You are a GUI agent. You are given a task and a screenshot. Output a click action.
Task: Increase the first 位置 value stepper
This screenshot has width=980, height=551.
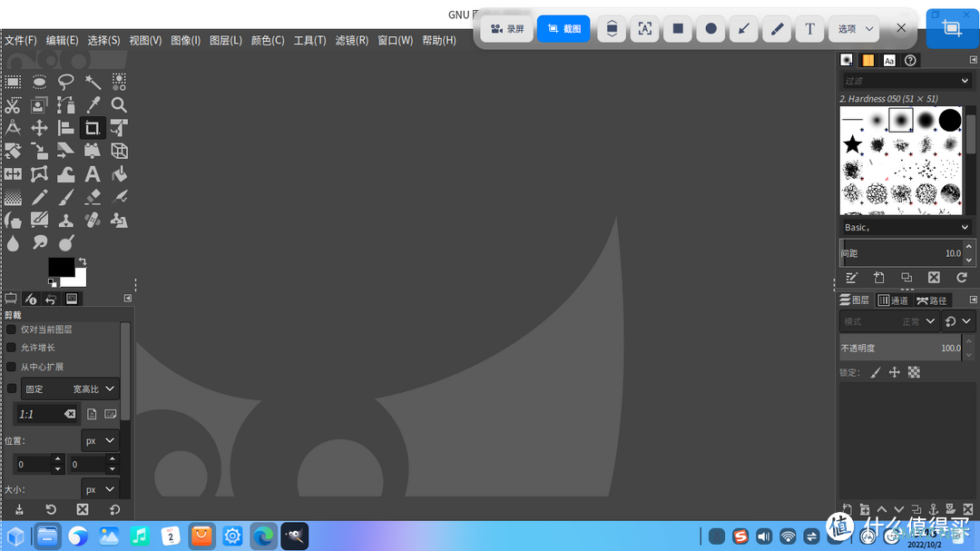(57, 459)
